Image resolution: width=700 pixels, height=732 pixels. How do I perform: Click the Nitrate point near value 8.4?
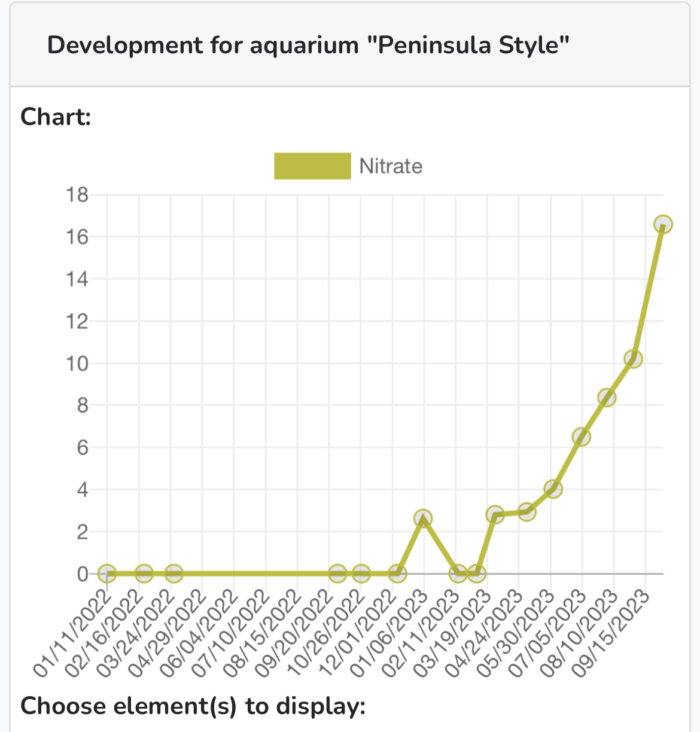(x=607, y=398)
